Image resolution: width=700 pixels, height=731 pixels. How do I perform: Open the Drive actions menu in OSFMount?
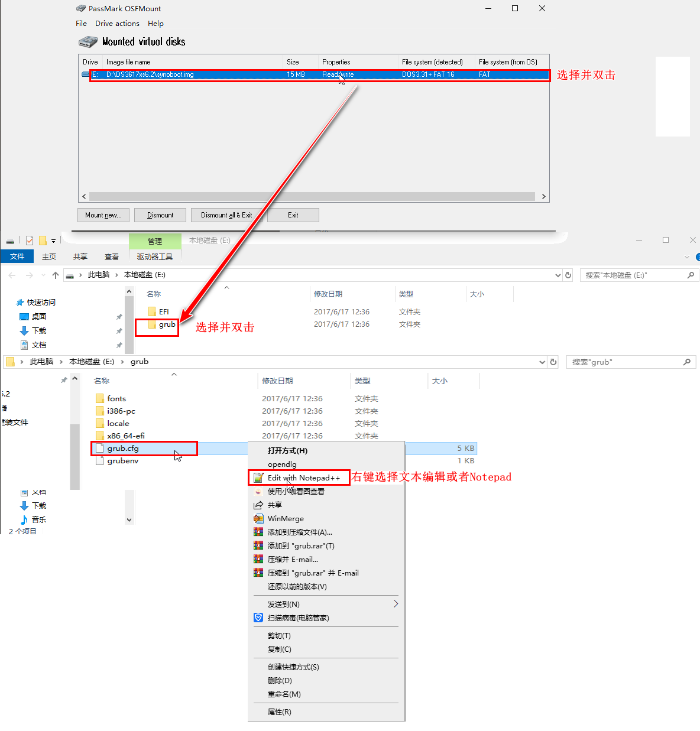(117, 24)
